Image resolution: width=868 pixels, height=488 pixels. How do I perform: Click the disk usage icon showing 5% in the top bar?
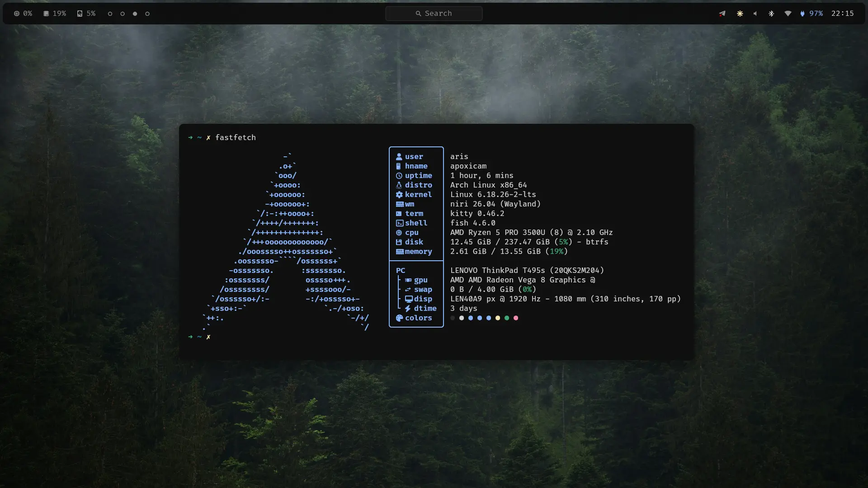coord(80,14)
